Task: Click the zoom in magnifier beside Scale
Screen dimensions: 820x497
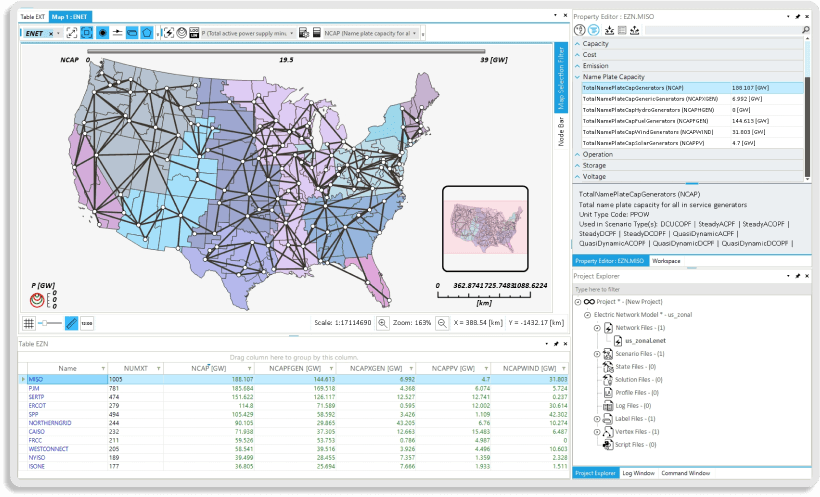Action: click(382, 323)
